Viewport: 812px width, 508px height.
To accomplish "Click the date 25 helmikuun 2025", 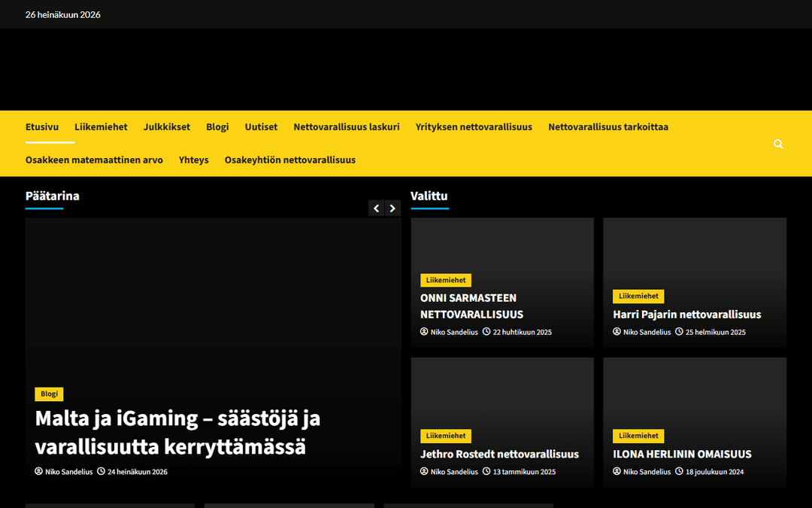I will click(x=716, y=333).
